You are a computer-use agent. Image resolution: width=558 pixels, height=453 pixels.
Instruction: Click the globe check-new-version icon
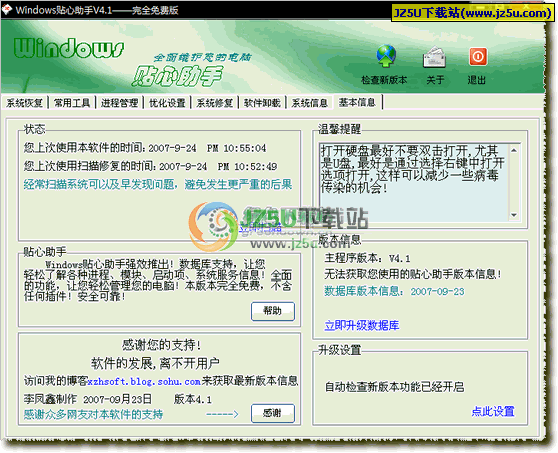386,57
